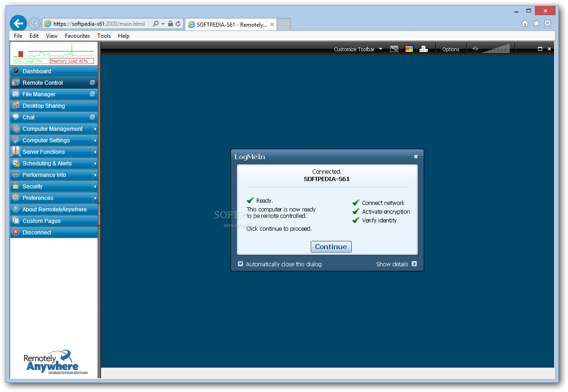The height and width of the screenshot is (392, 568).
Task: Click the Continue button
Action: pyautogui.click(x=331, y=246)
